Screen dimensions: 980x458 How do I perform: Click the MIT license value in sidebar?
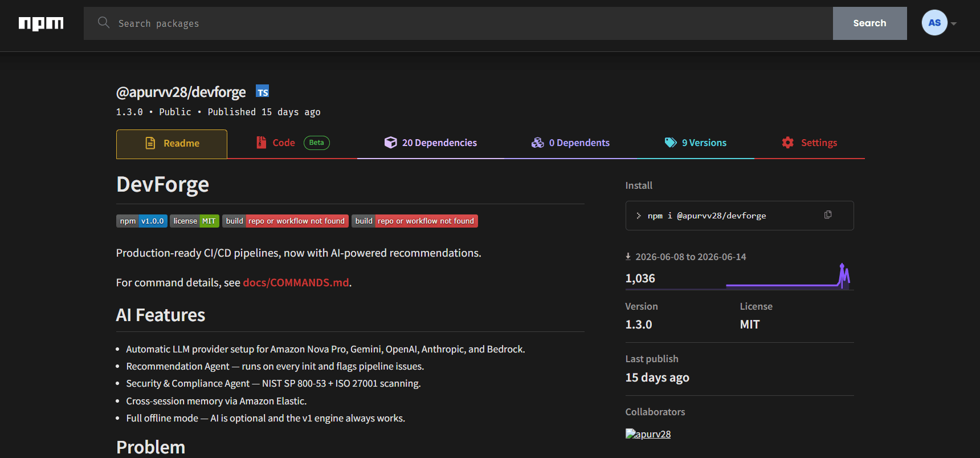tap(750, 325)
